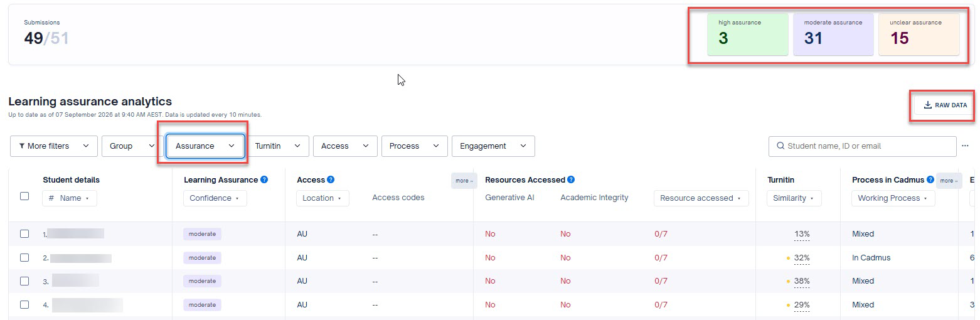Select the checkbox for student row 4
Viewport: 980px width, 320px height.
[24, 304]
